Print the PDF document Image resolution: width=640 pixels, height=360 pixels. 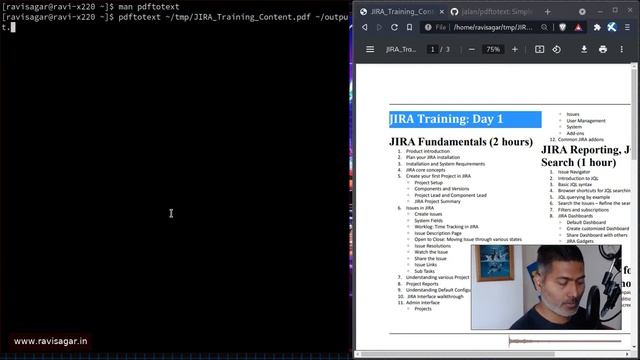tap(602, 49)
